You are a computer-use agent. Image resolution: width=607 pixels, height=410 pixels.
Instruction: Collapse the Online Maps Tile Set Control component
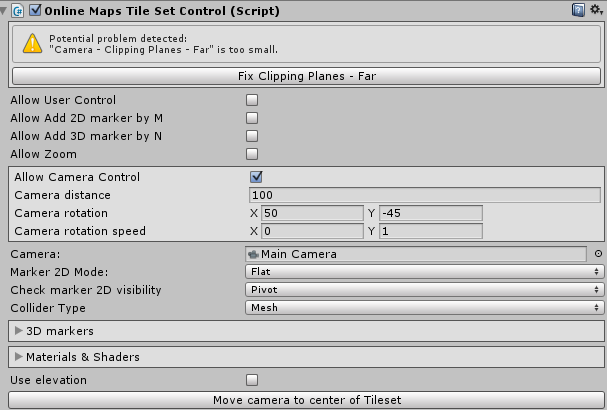3,11
